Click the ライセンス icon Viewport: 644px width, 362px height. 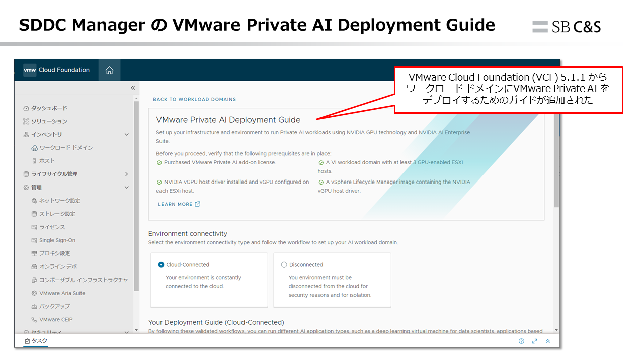point(34,227)
